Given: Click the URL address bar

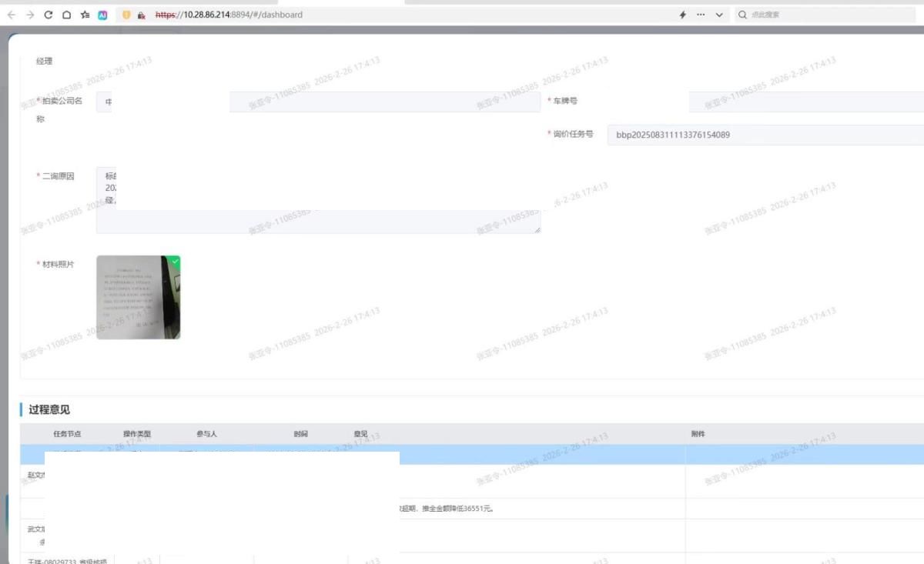Looking at the screenshot, I should click(x=385, y=15).
